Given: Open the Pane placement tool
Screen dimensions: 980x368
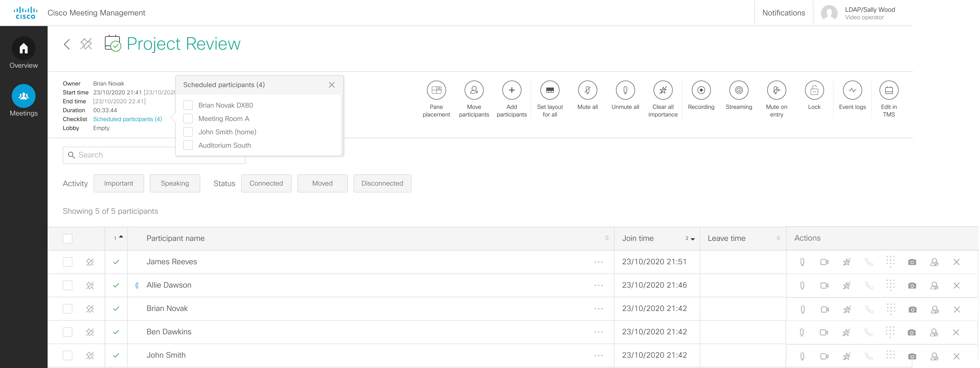Looking at the screenshot, I should (436, 90).
